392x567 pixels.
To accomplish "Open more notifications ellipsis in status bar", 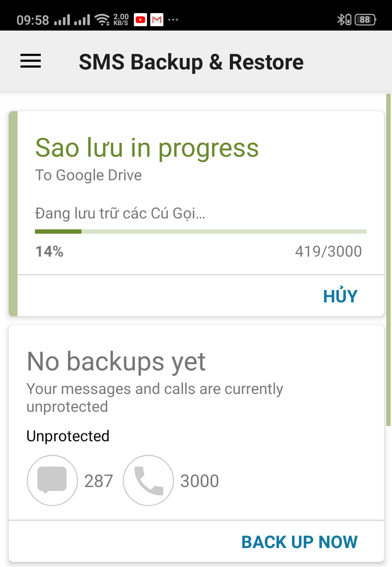I will pyautogui.click(x=173, y=19).
